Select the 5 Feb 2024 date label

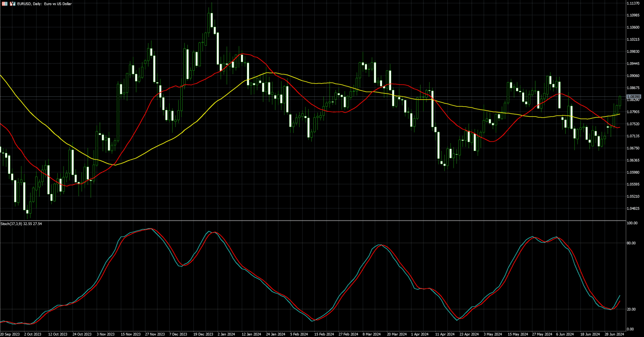point(299,334)
